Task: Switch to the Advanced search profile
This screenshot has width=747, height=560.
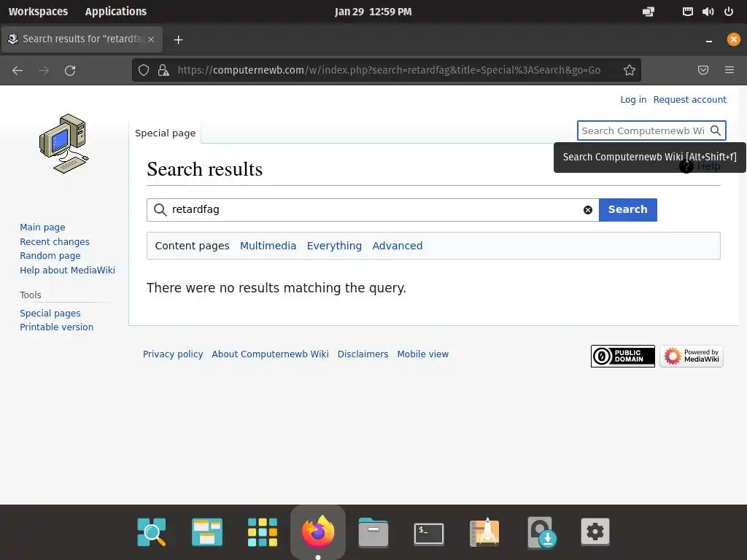Action: (398, 246)
